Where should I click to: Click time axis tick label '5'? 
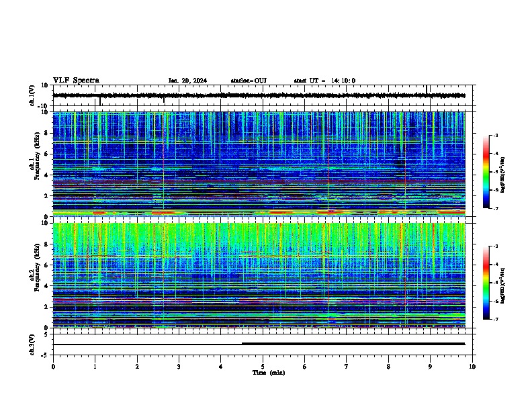(x=263, y=367)
